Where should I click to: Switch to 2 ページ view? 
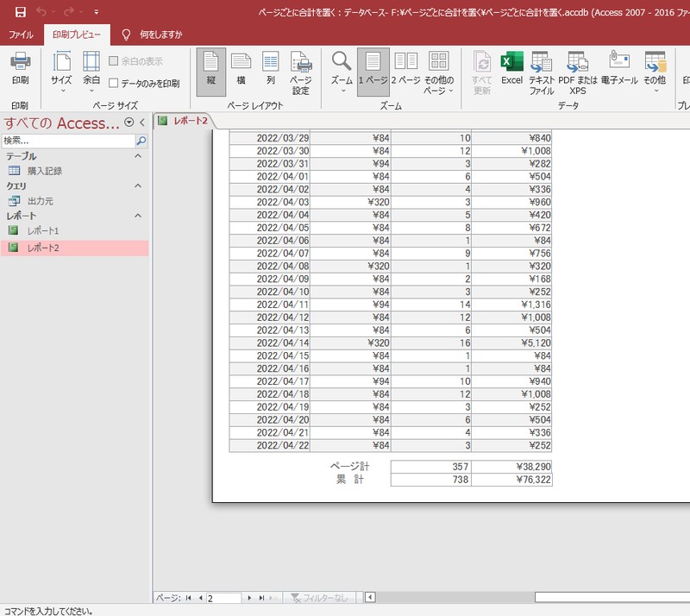click(405, 68)
